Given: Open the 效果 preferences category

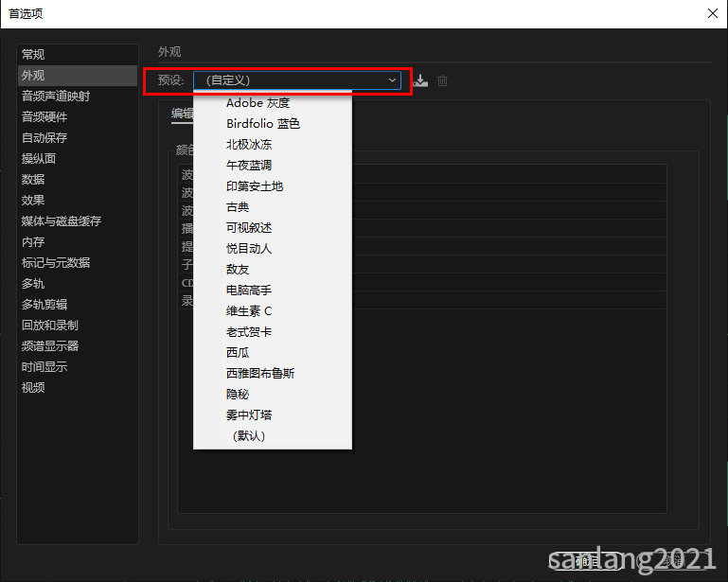Looking at the screenshot, I should tap(78, 201).
